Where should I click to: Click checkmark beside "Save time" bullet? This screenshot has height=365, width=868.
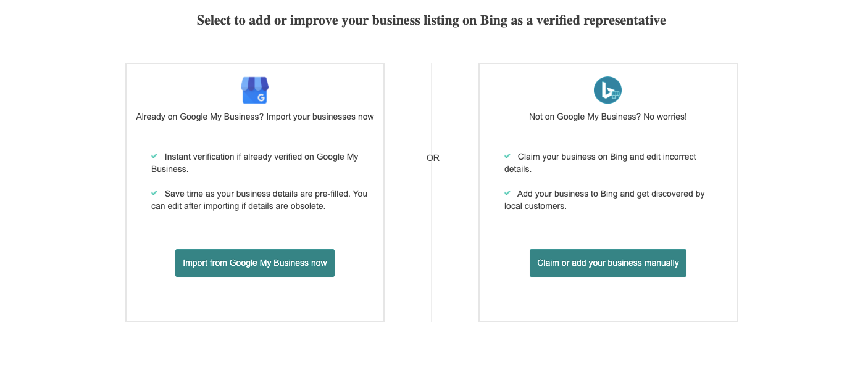coord(154,193)
